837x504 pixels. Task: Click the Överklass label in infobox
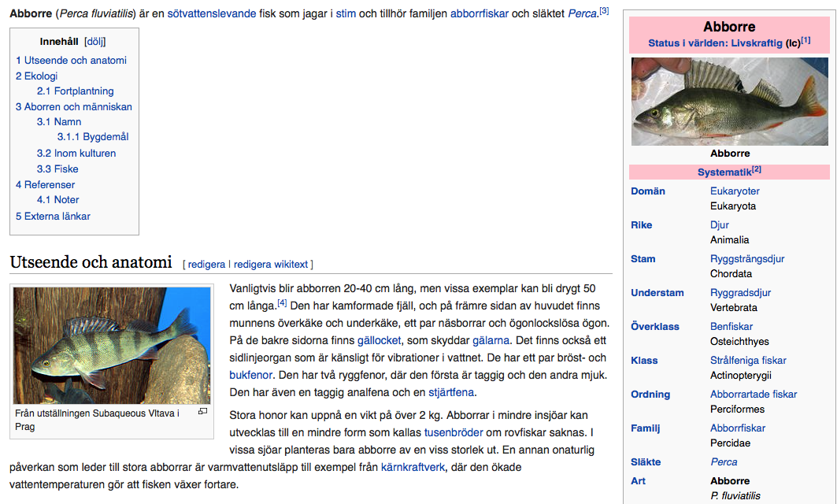click(655, 327)
